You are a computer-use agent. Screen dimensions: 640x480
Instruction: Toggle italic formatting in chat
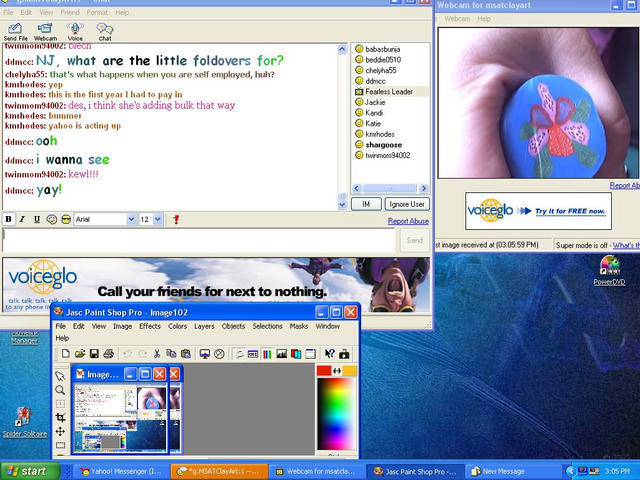tap(22, 219)
